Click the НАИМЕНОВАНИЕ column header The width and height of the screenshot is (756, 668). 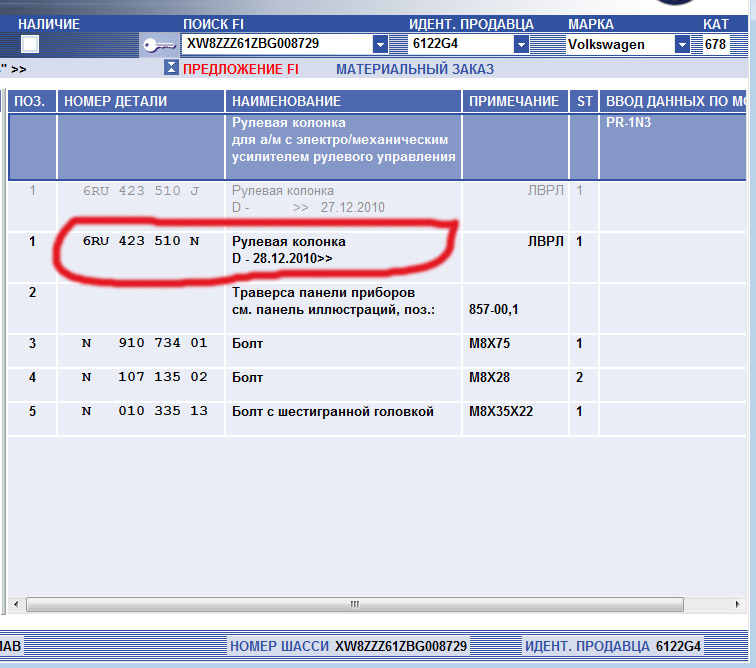coord(286,101)
